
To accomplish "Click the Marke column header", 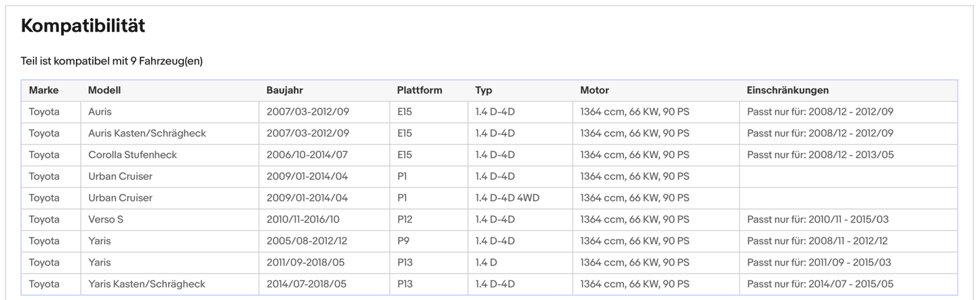I will tap(43, 90).
